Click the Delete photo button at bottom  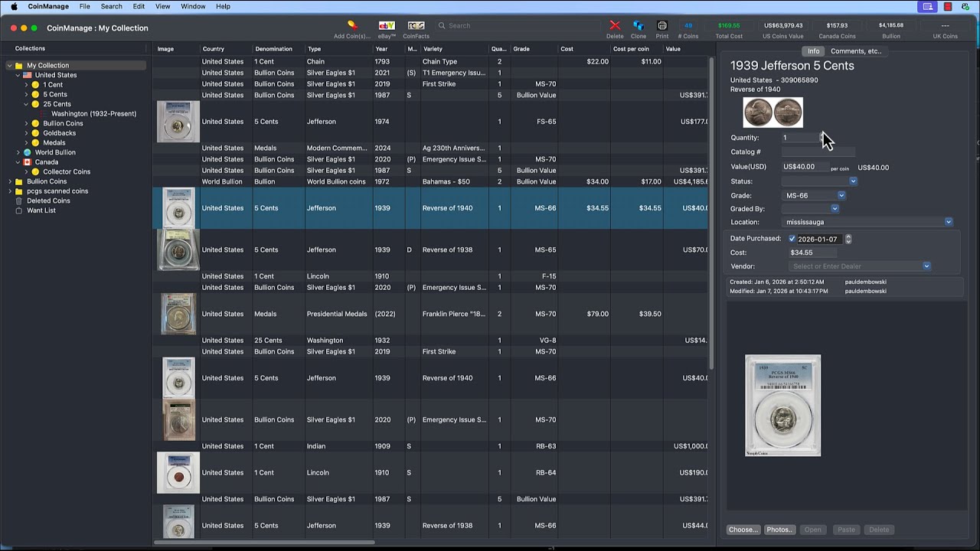point(879,530)
